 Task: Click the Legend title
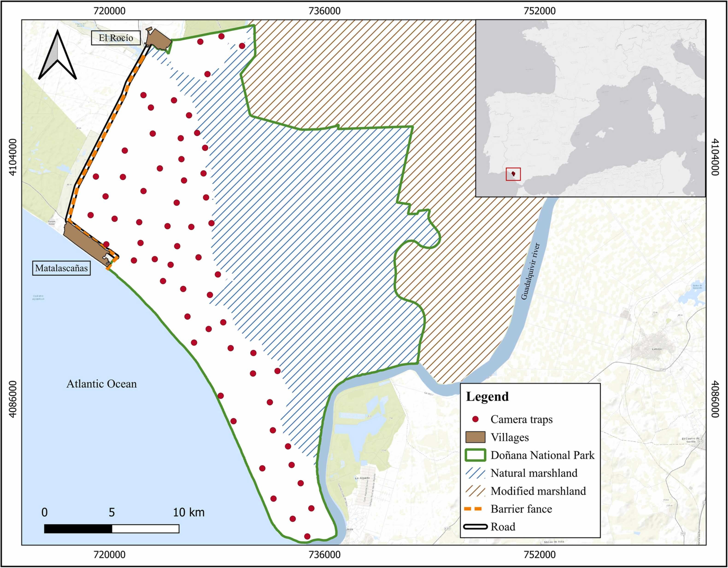click(x=487, y=397)
